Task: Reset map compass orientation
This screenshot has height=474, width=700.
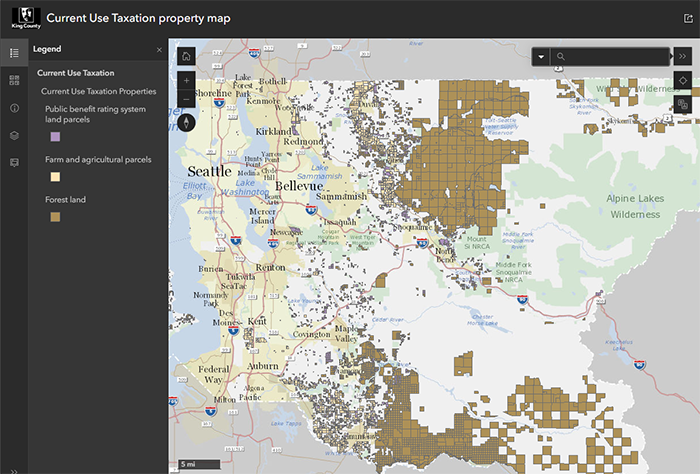Action: click(186, 122)
